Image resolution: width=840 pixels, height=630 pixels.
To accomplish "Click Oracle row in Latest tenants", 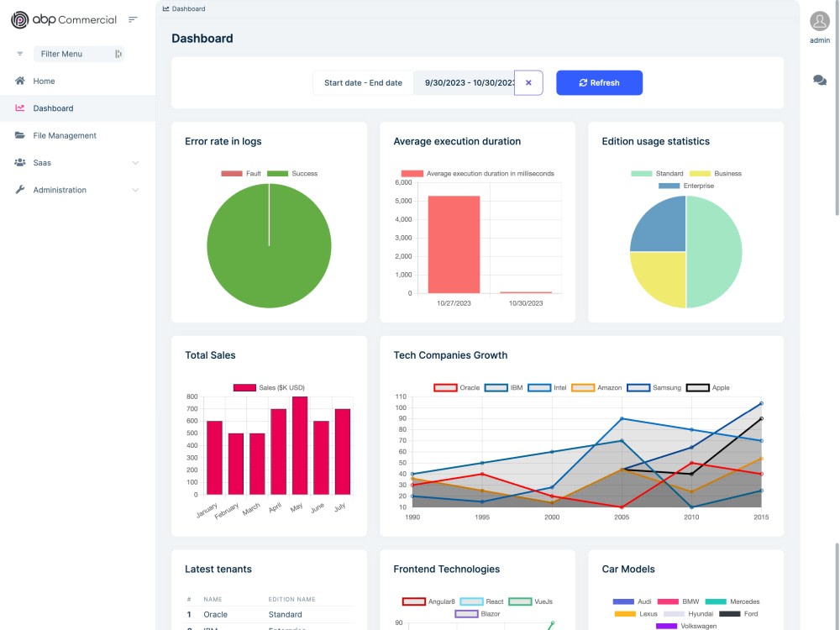I will point(269,615).
